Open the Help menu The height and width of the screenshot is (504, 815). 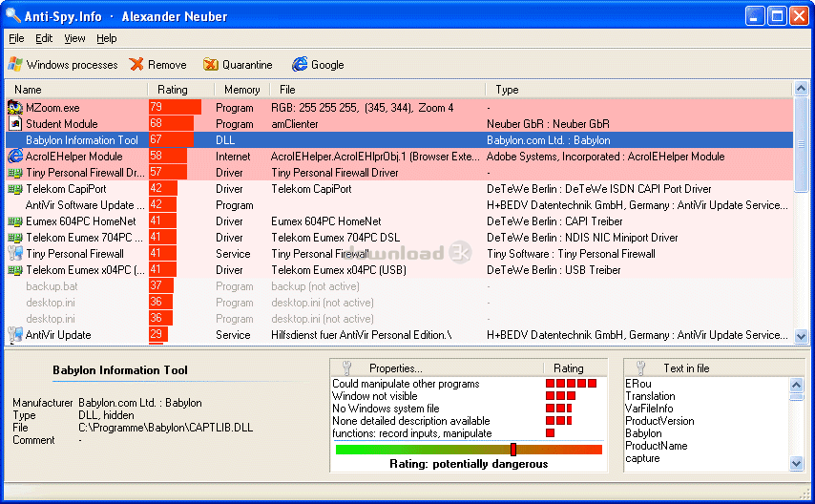[107, 38]
